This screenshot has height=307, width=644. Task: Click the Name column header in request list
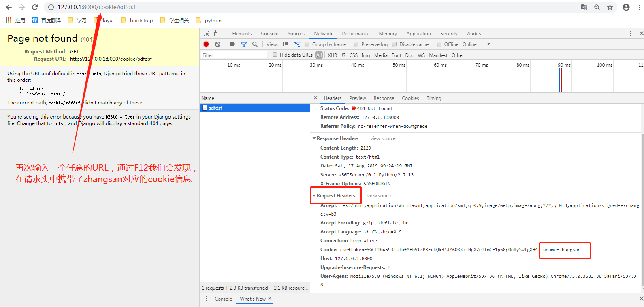click(x=255, y=98)
